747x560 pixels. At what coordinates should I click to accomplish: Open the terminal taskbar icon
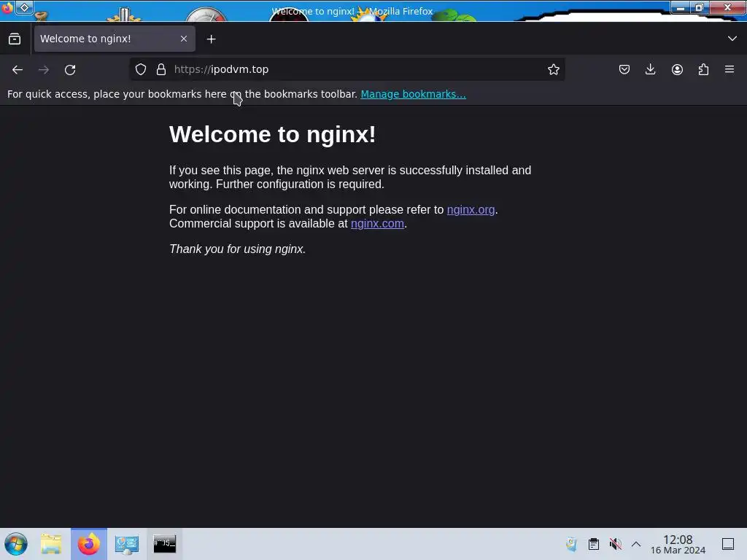[164, 544]
